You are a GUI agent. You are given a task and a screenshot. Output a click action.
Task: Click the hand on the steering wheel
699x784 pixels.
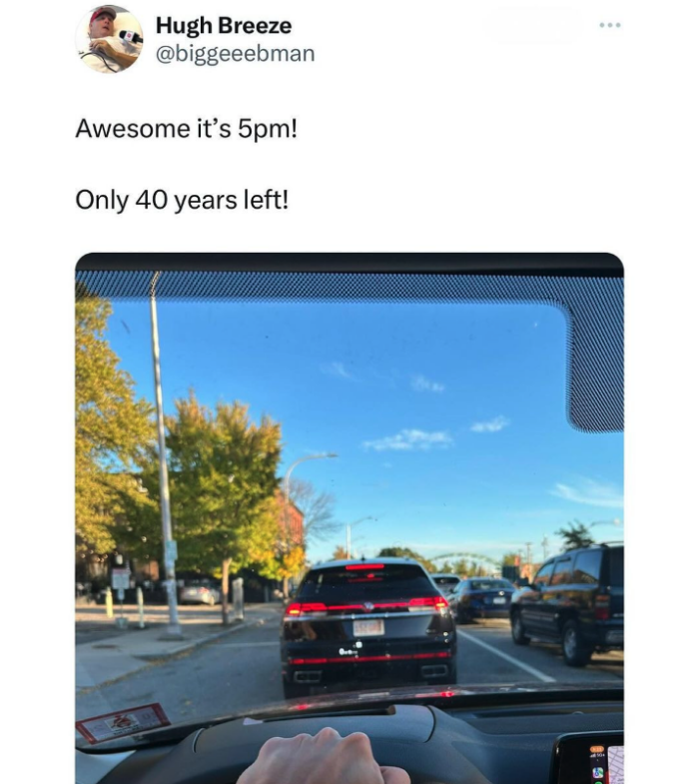click(323, 756)
